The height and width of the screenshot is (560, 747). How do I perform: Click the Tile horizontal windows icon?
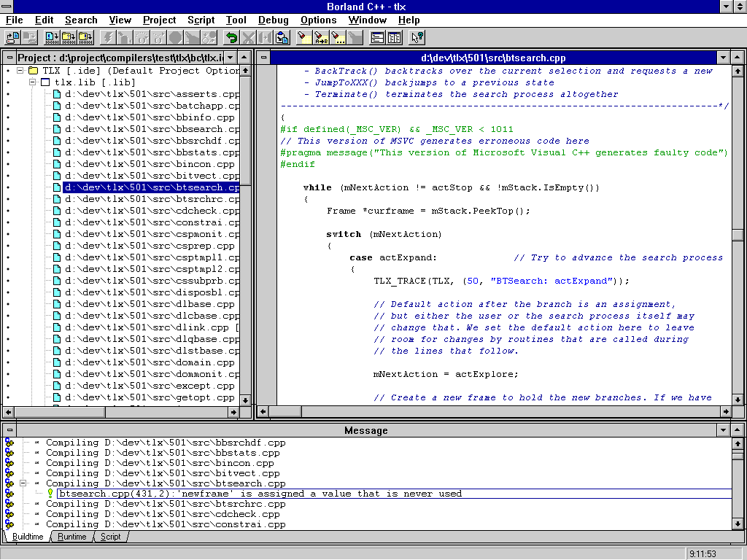[377, 38]
